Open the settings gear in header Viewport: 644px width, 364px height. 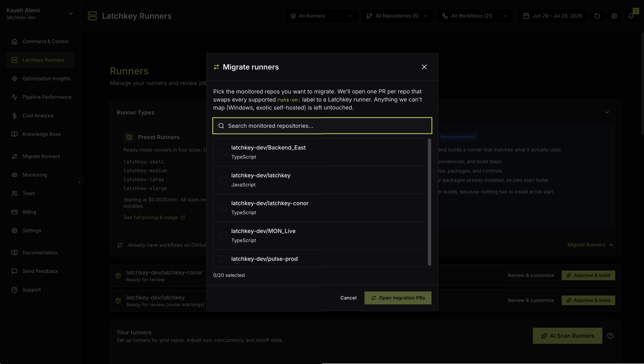[614, 16]
